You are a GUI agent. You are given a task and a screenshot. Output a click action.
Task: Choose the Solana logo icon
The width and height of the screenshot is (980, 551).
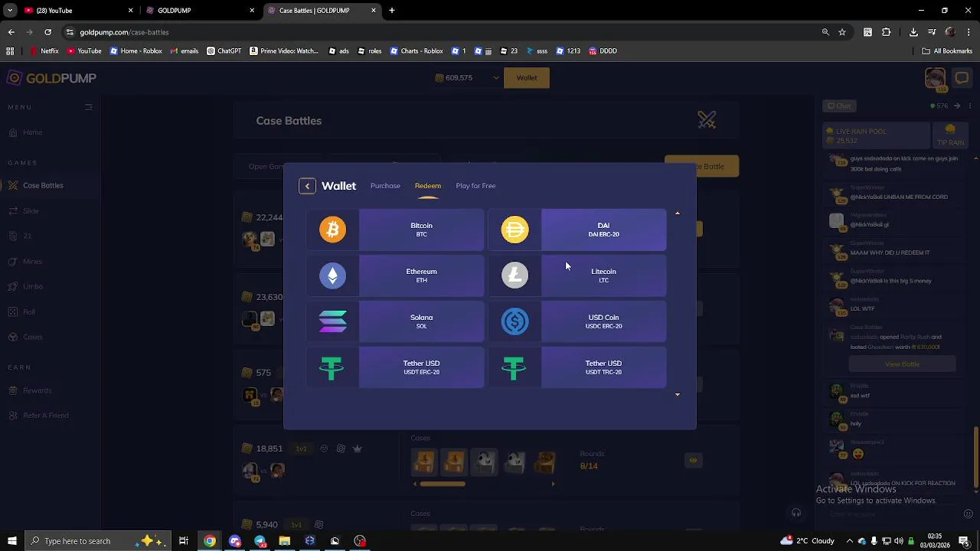tap(332, 321)
